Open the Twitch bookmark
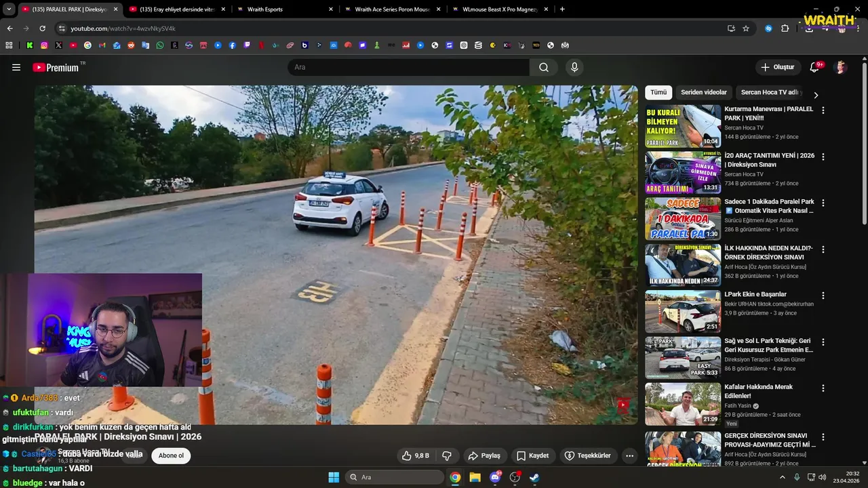868x488 pixels. (x=247, y=45)
